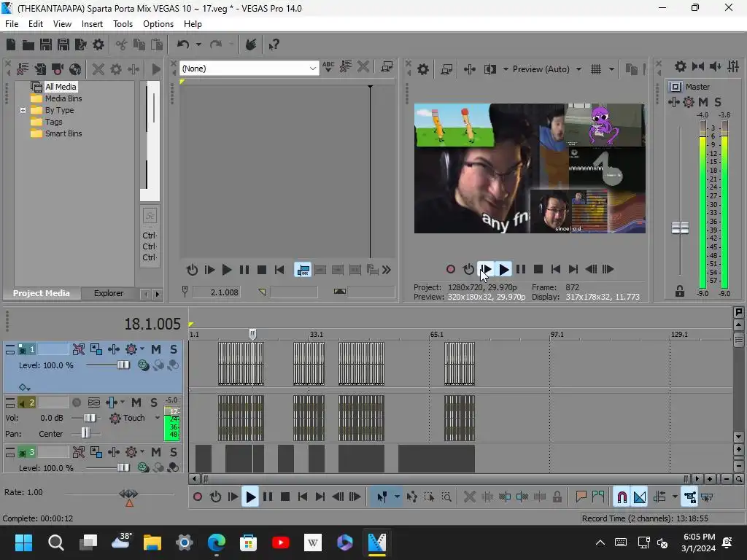Open Get Media from Web globe icon
The image size is (747, 560).
click(x=75, y=69)
